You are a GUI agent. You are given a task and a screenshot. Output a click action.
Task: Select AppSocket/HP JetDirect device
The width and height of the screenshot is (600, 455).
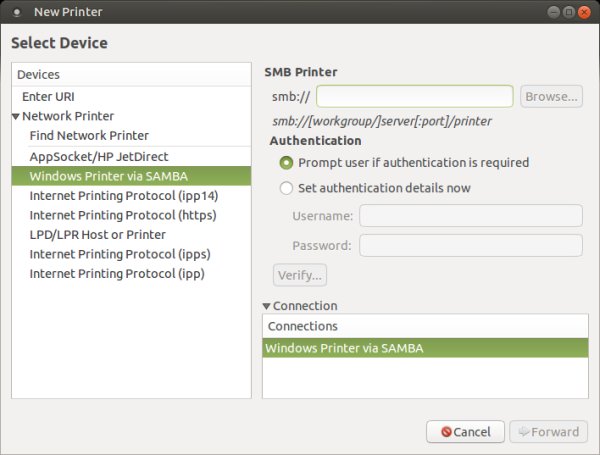(x=131, y=157)
